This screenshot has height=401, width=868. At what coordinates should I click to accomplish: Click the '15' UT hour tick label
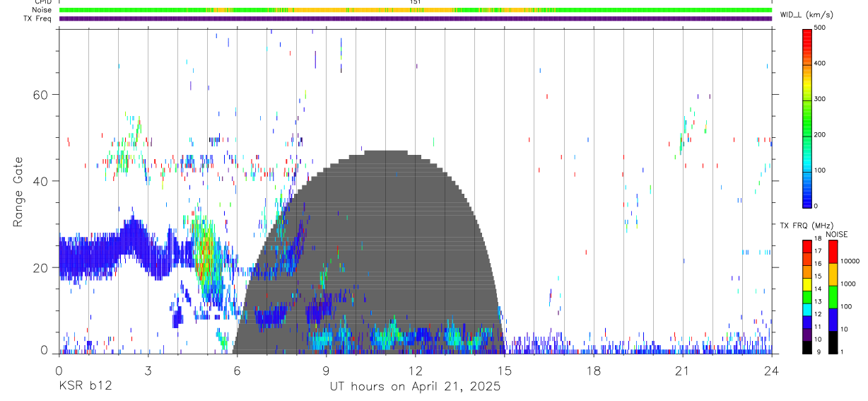(x=504, y=370)
